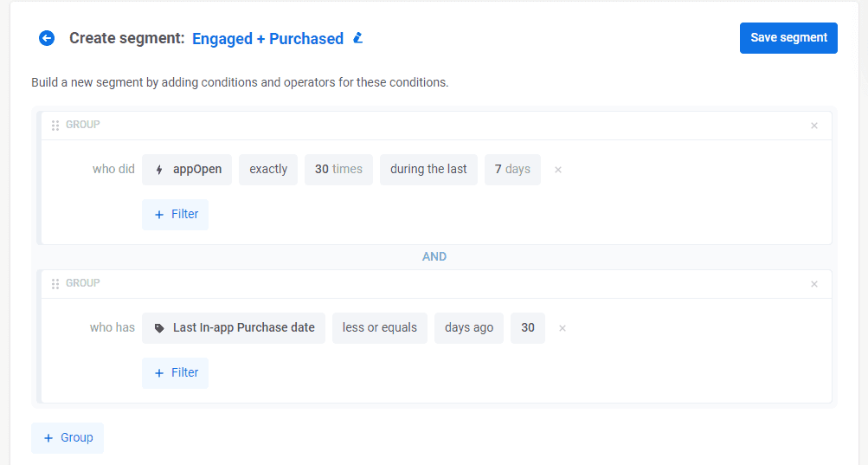
Task: Open the 'days ago' unit dropdown
Action: tap(468, 328)
